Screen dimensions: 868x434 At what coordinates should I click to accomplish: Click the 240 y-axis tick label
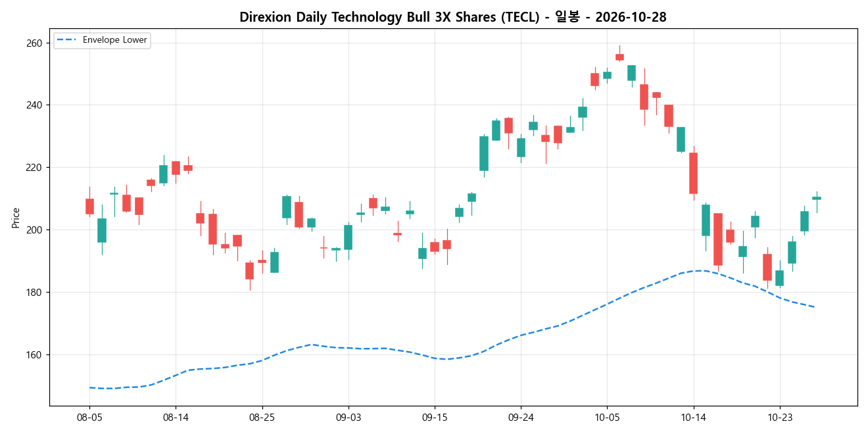click(34, 105)
